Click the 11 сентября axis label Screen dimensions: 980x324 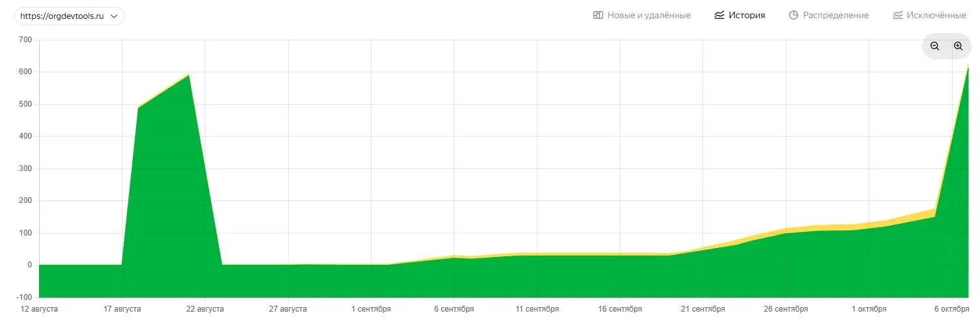538,309
